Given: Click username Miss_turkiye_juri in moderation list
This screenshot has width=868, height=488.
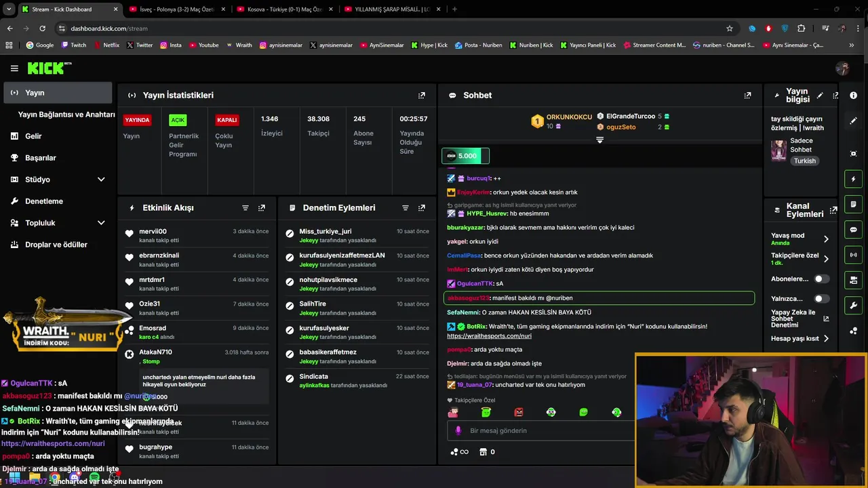Looking at the screenshot, I should click(x=325, y=232).
